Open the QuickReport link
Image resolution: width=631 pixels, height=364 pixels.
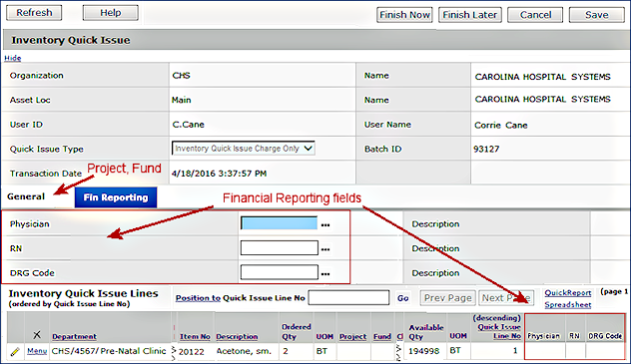pos(568,293)
